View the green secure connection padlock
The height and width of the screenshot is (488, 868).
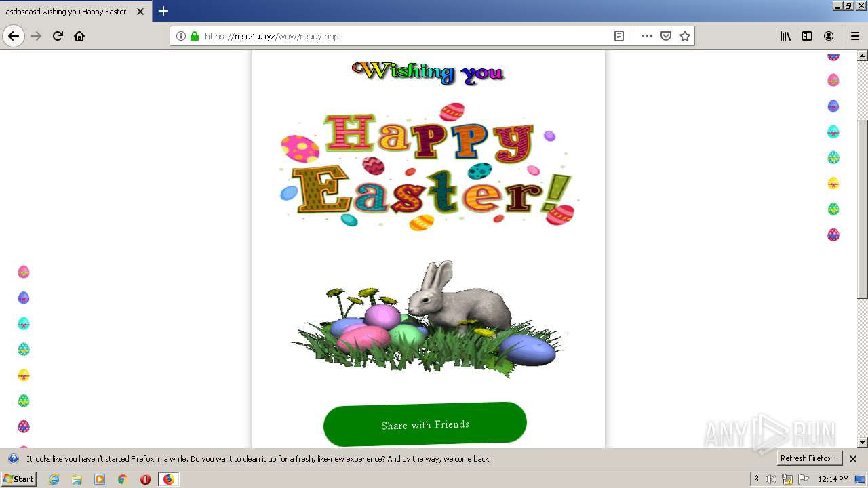pos(195,36)
